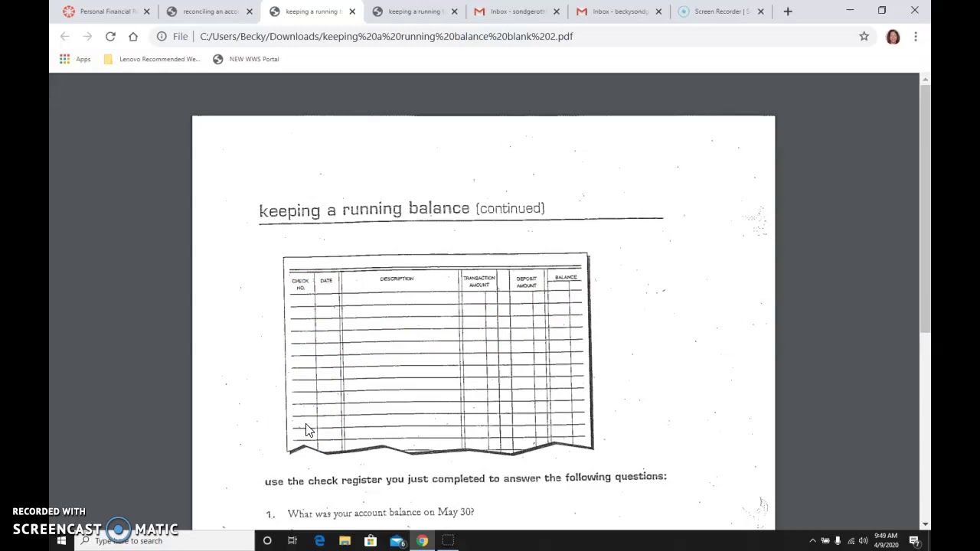Click question 'What was your account balance on May 30?'

pos(381,513)
